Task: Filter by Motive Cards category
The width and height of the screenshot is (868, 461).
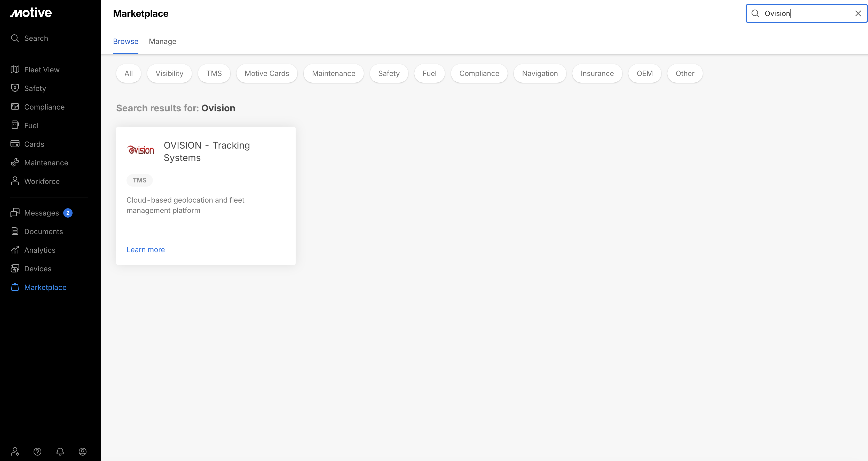Action: pos(267,74)
